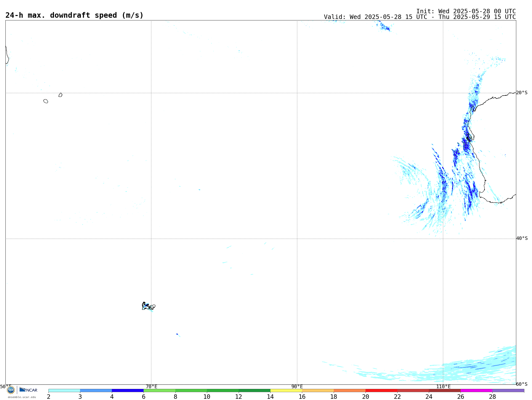Viewport: 532px width, 400px height.
Task: Click the colorbar tick label "2"
Action: pyautogui.click(x=49, y=397)
